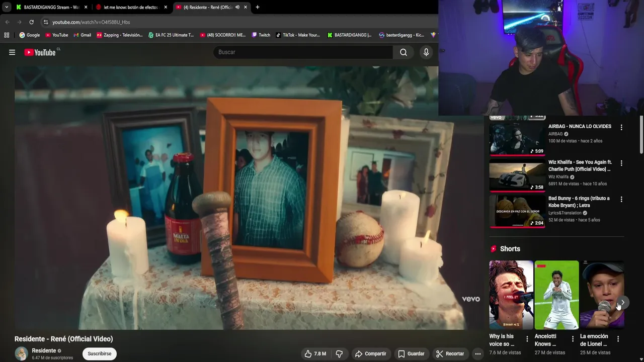View site information icon in address bar
The height and width of the screenshot is (362, 644).
pyautogui.click(x=46, y=22)
